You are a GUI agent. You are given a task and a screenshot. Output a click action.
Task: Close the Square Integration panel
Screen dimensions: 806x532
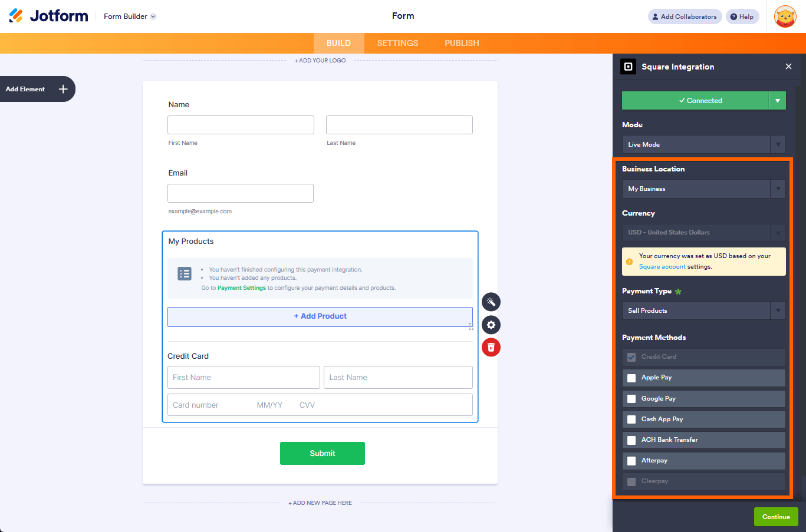788,67
